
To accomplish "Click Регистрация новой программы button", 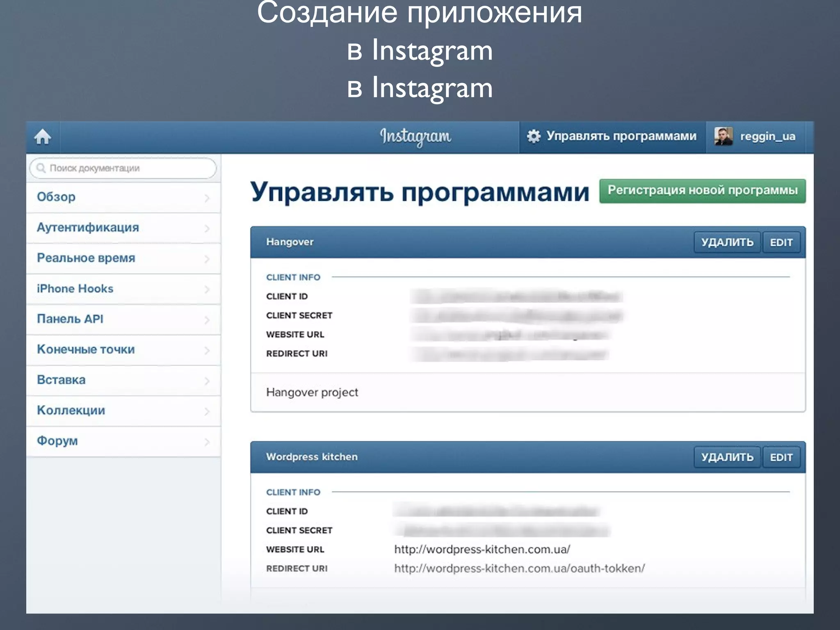I will (702, 191).
